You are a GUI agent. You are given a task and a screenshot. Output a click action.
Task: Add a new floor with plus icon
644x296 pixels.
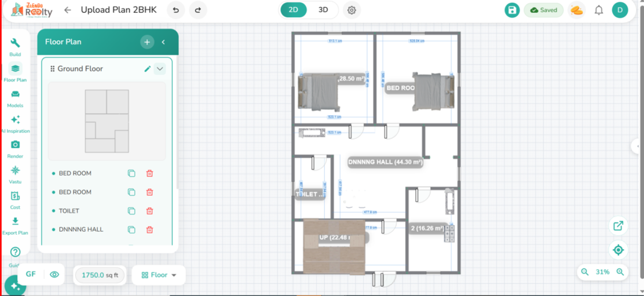click(x=147, y=42)
